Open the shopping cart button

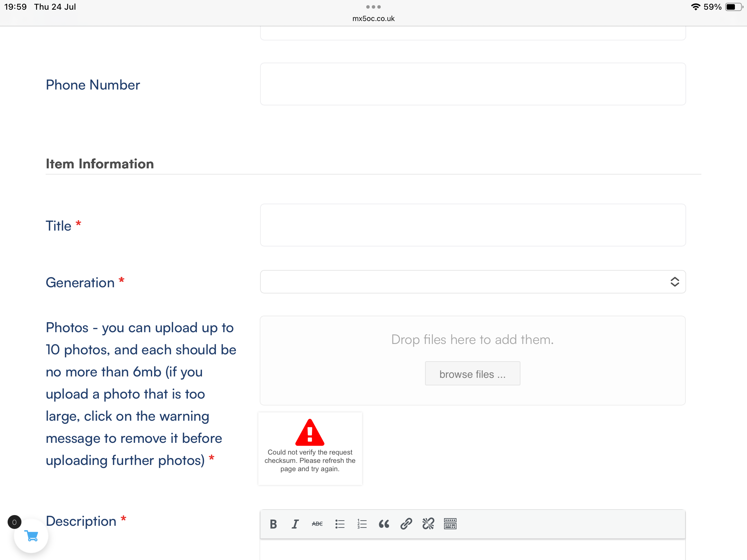[x=31, y=536]
